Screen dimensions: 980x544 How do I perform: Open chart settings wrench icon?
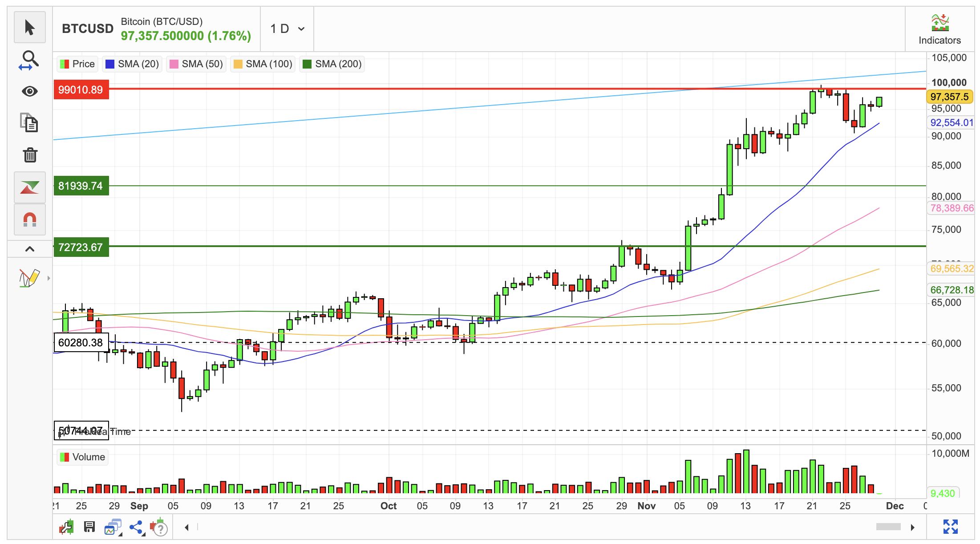(x=66, y=527)
